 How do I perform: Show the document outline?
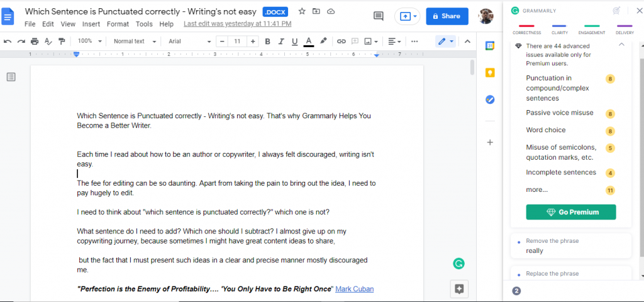pyautogui.click(x=11, y=77)
